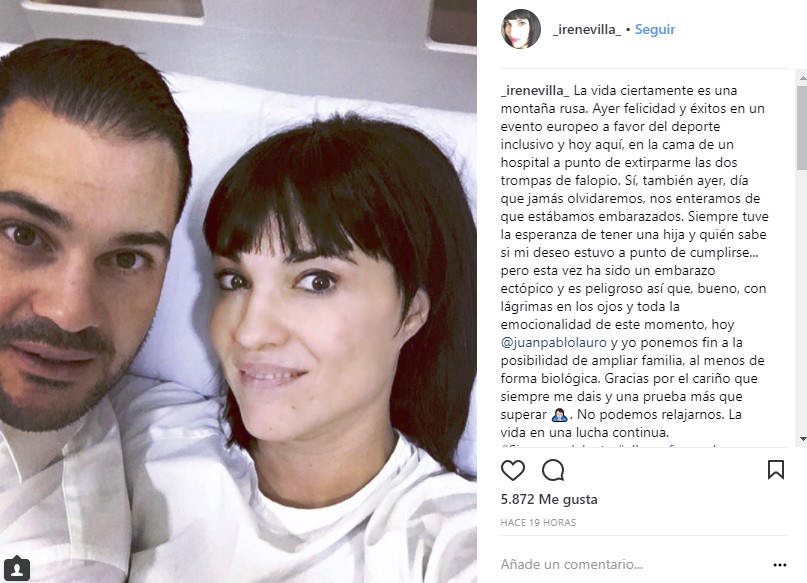Click the caption scrollbar down arrow
The height and width of the screenshot is (583, 807).
coord(802,439)
